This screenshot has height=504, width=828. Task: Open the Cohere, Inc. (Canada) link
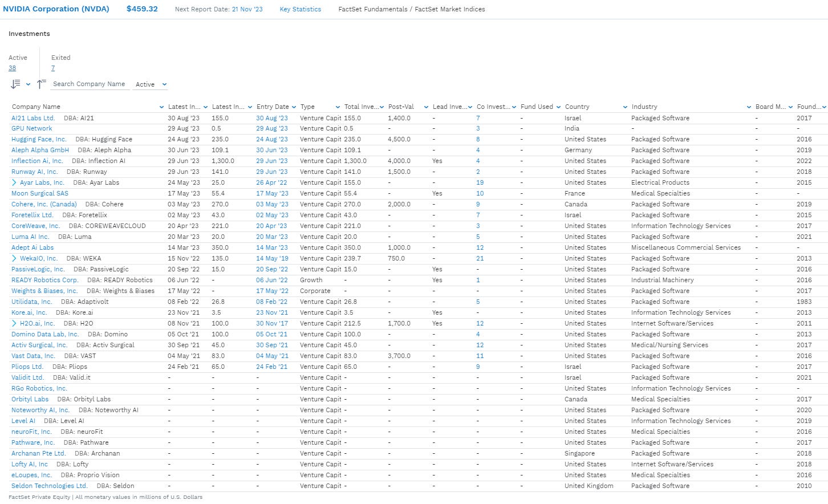click(x=44, y=204)
